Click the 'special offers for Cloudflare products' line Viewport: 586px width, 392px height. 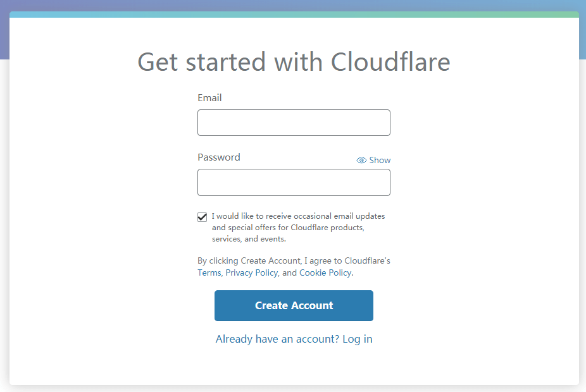tap(288, 228)
